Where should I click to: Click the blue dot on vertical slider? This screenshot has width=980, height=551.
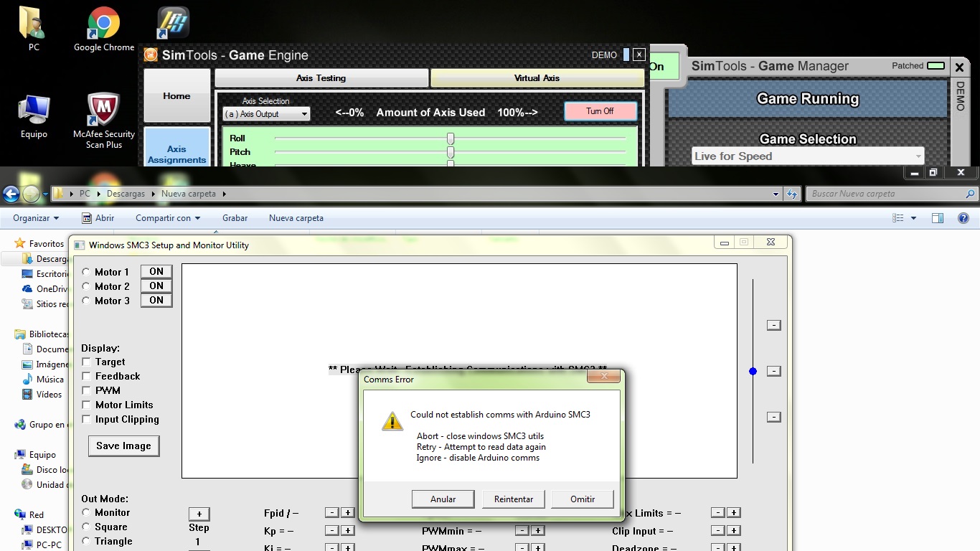(x=753, y=371)
